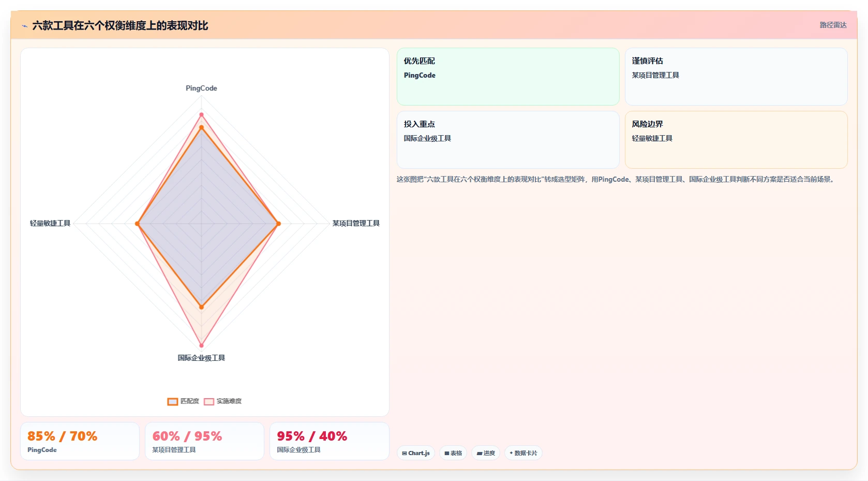This screenshot has height=481, width=868.
Task: Click the orange data point near radar top
Action: pyautogui.click(x=201, y=127)
